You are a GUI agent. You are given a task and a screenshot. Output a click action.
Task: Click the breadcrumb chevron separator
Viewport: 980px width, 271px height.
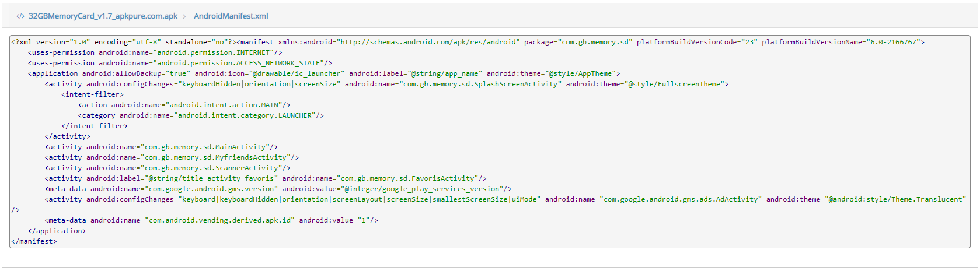[x=184, y=16]
